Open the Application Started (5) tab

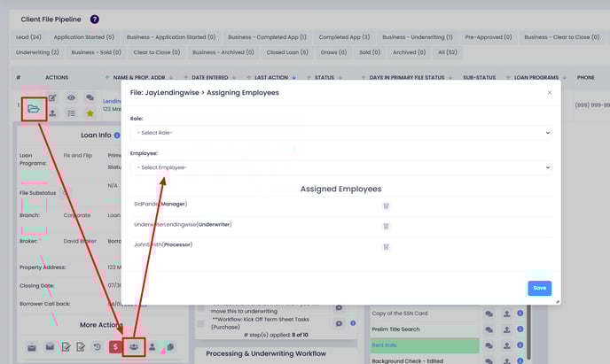pos(83,37)
